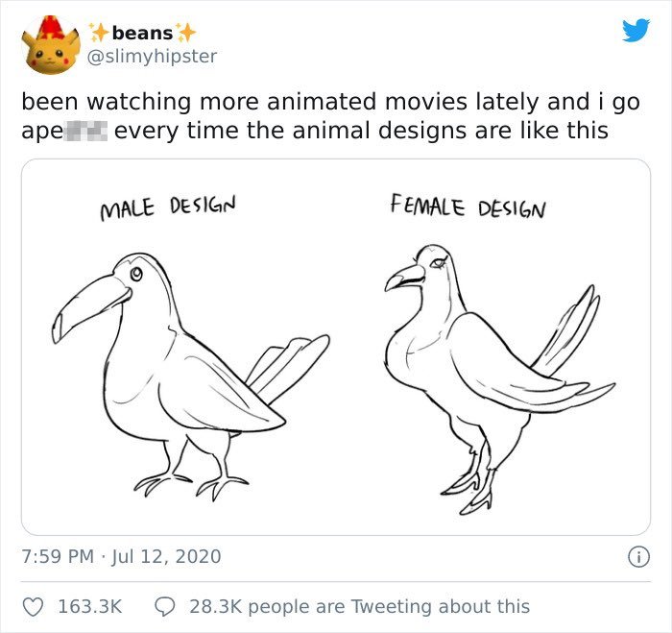Click the sparkle emoji before "beans"

[x=98, y=34]
